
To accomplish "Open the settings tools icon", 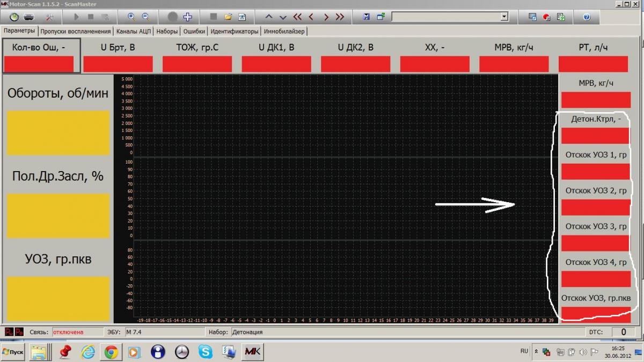I will point(49,17).
